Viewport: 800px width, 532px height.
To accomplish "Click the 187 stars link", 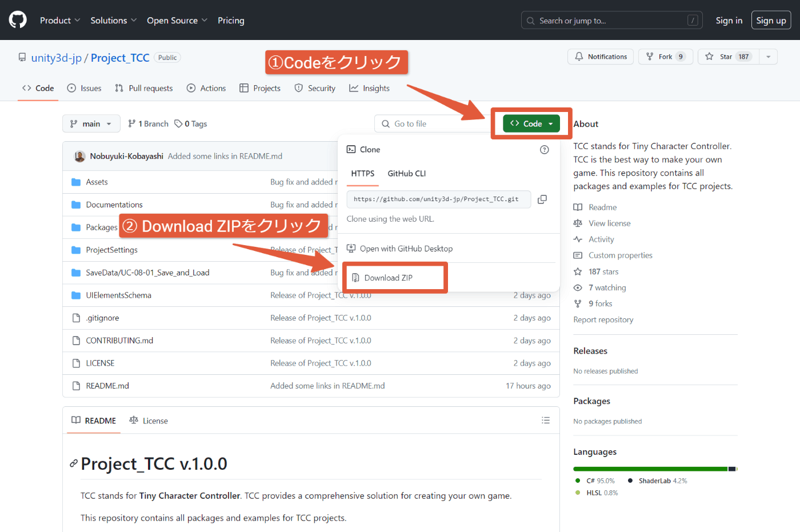I will (x=603, y=271).
